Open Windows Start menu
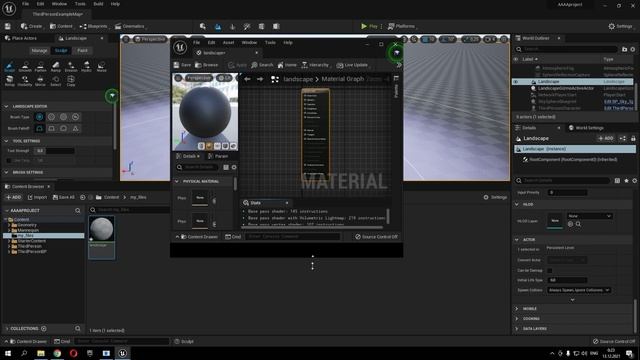This screenshot has width=640, height=360. click(x=8, y=353)
